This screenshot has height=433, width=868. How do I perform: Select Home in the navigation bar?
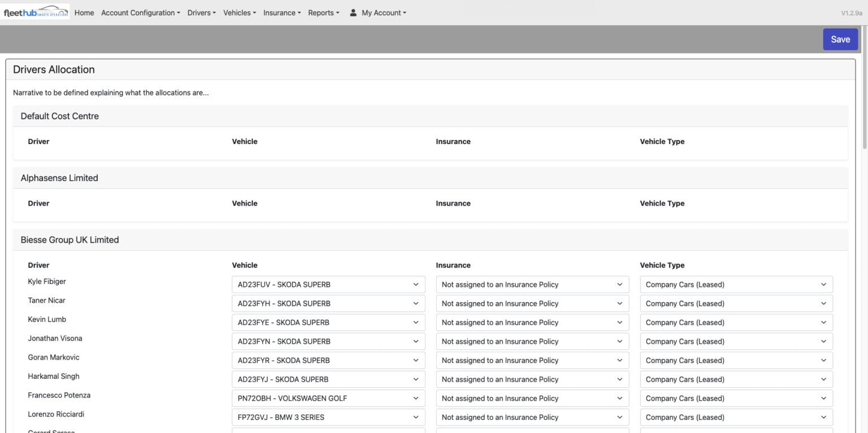(84, 12)
